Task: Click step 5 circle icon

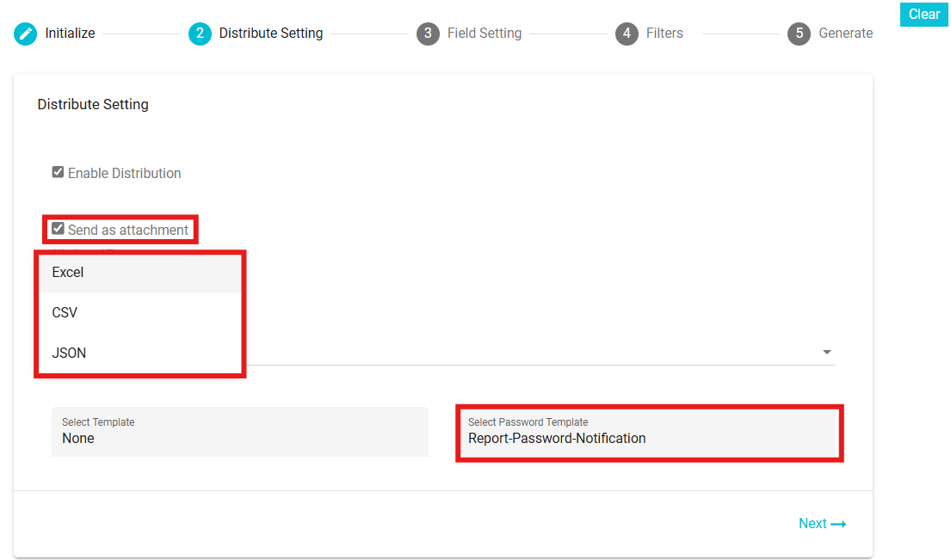Action: tap(799, 34)
